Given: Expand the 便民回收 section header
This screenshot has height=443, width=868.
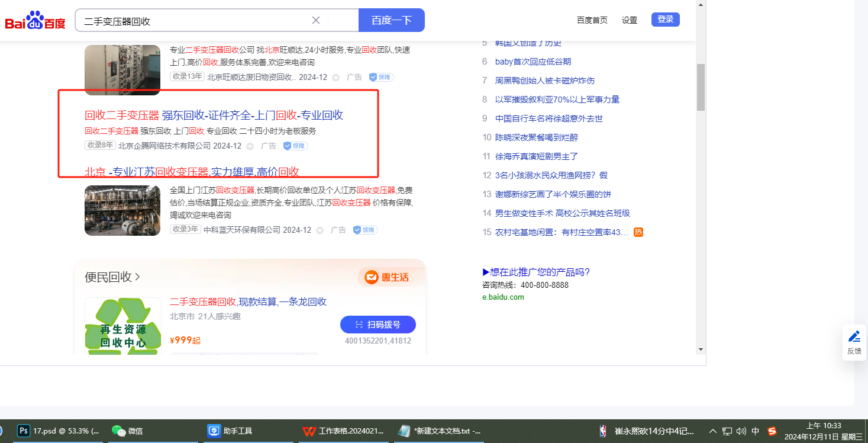Looking at the screenshot, I should 112,277.
